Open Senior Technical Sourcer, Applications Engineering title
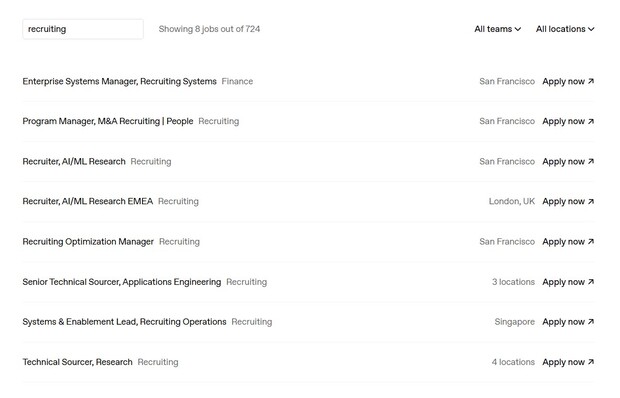 tap(122, 282)
